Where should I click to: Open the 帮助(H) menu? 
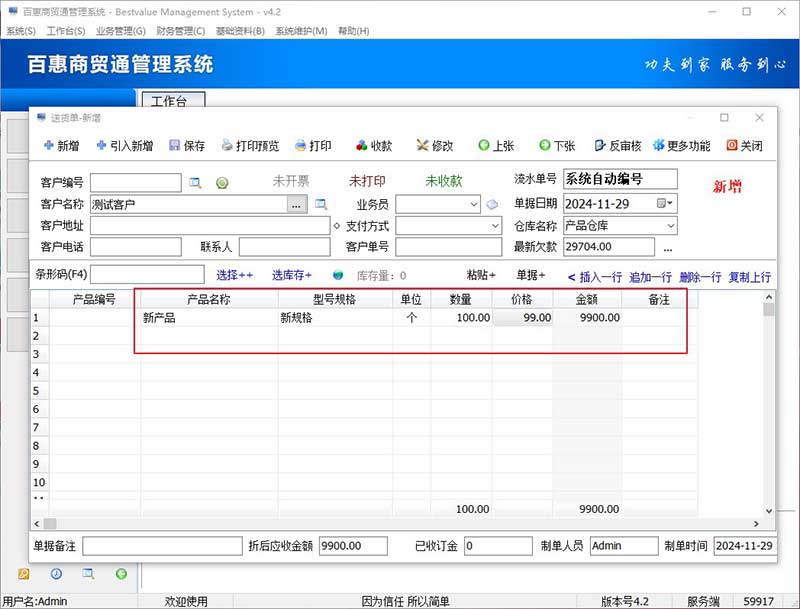coord(354,31)
